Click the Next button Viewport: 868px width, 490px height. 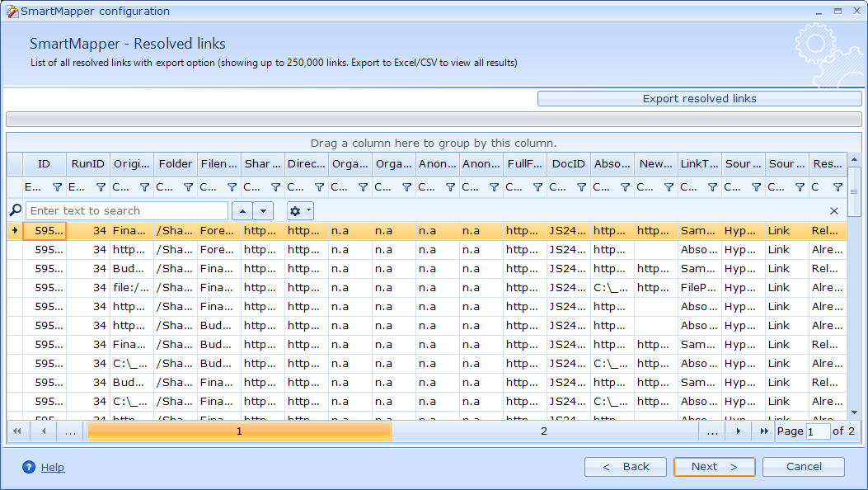[x=715, y=467]
